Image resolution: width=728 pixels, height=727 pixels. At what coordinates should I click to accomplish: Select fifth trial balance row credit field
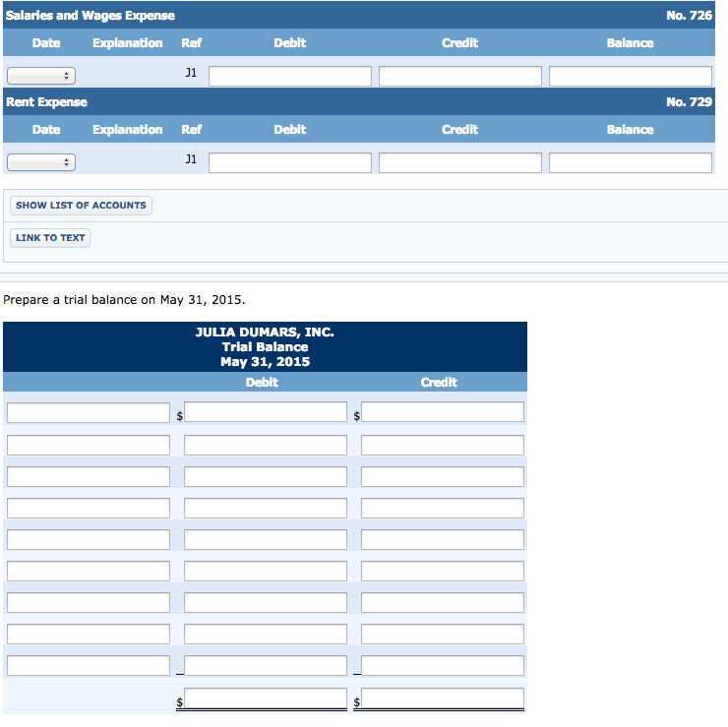click(x=443, y=540)
